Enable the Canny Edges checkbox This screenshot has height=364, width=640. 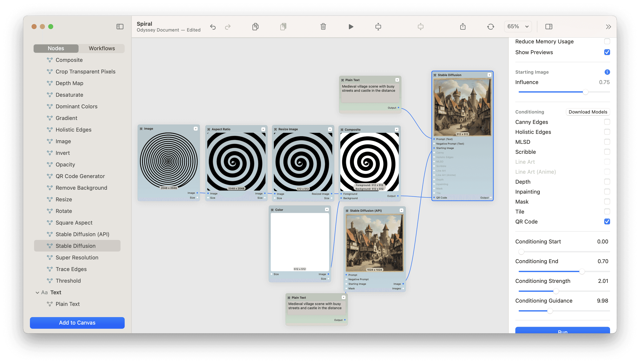607,122
